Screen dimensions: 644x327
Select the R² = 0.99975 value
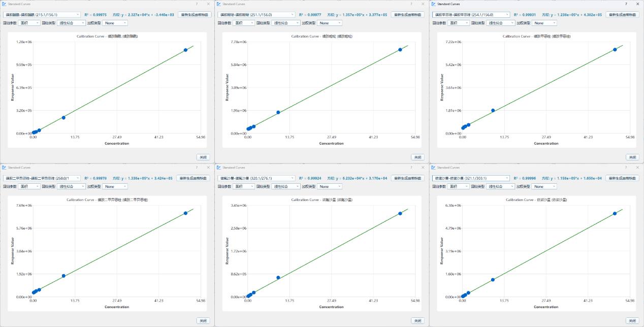(95, 15)
